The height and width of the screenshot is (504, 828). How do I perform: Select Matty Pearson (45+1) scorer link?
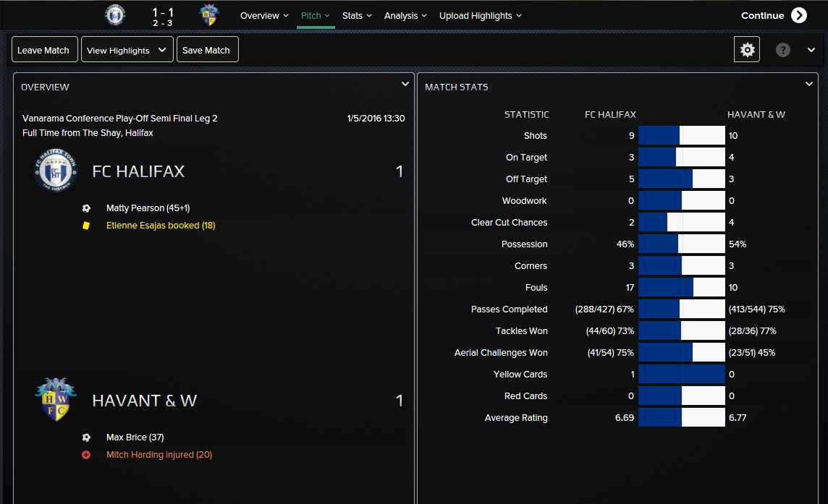(x=148, y=208)
